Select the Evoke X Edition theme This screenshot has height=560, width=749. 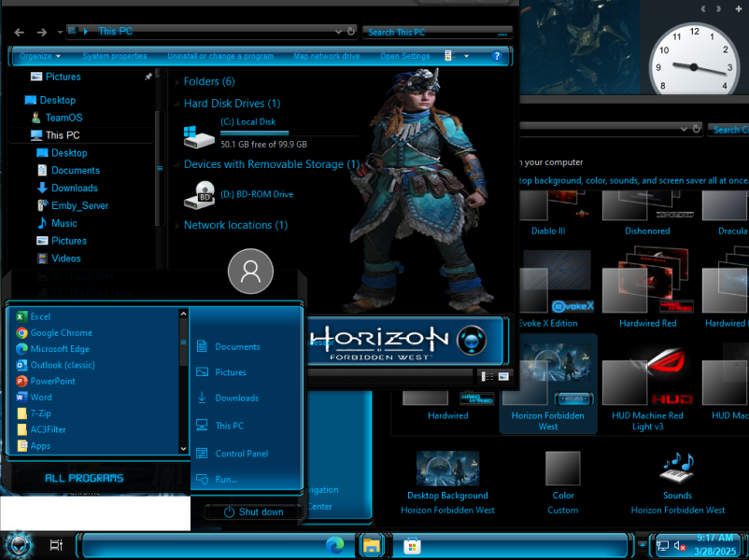557,287
